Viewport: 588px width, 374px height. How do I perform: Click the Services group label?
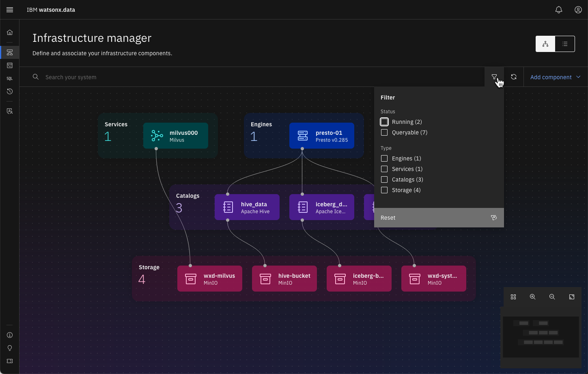[116, 124]
